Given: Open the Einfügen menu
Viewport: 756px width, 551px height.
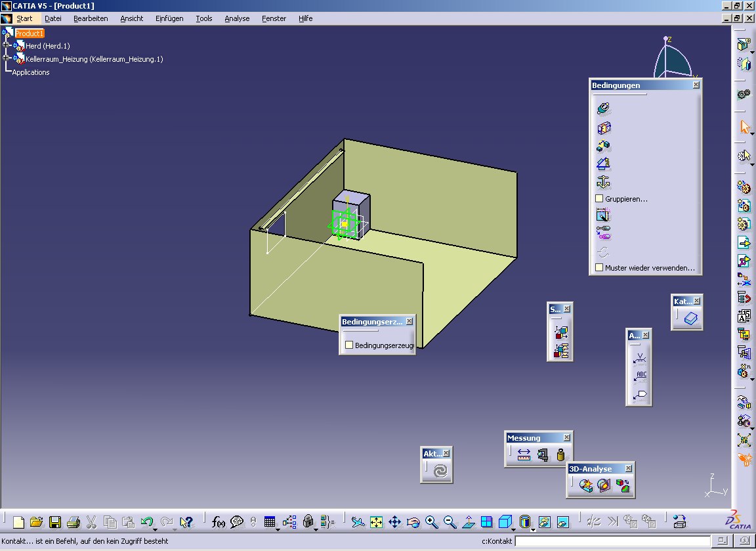Looking at the screenshot, I should point(169,18).
